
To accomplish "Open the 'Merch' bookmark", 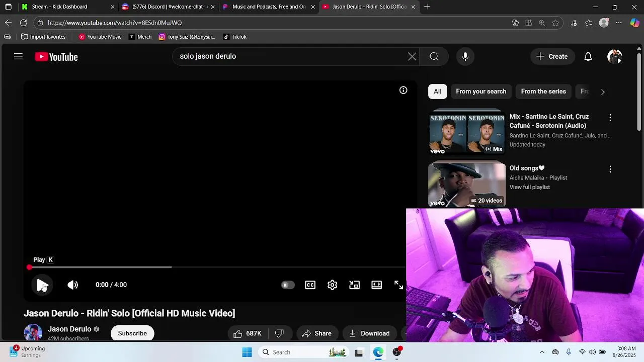I will point(140,37).
